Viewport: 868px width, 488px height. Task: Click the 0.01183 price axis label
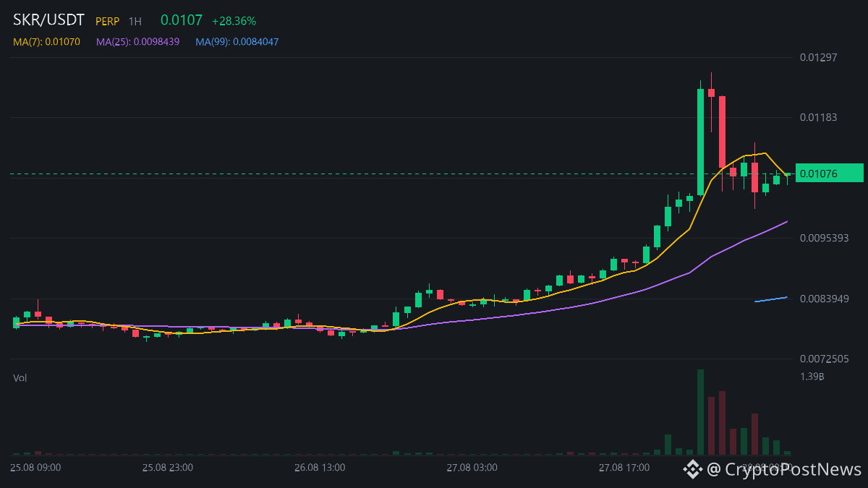point(818,117)
